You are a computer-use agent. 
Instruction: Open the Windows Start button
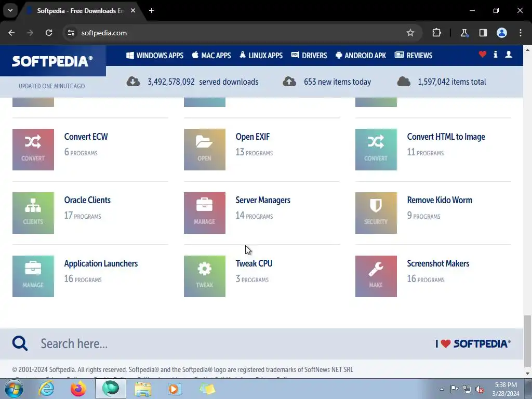14,389
